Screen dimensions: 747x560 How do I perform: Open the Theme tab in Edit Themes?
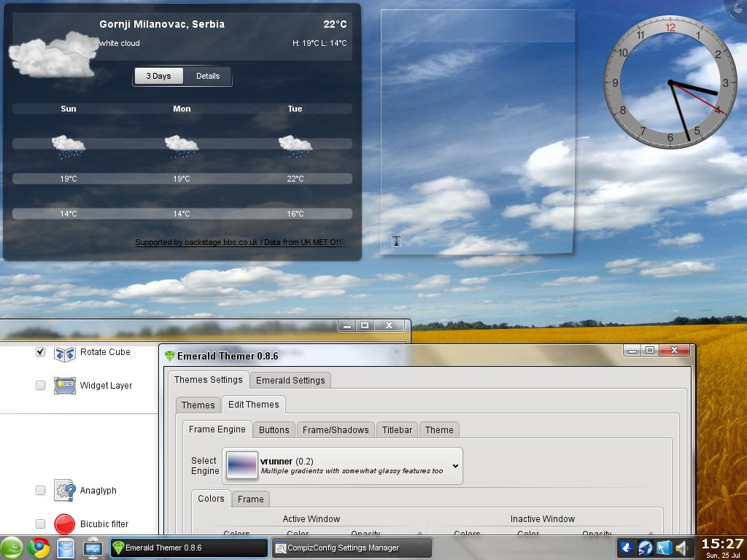coord(439,429)
